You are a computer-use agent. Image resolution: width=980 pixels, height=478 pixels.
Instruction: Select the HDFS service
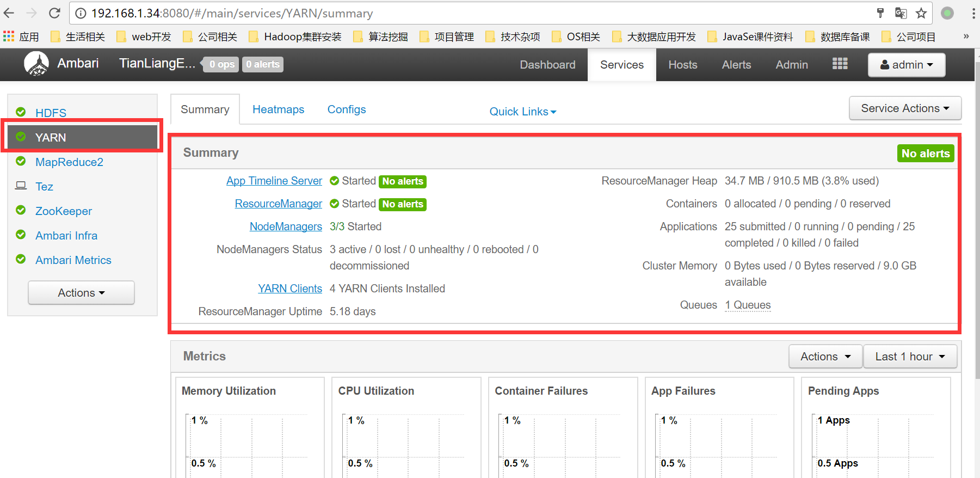[x=51, y=113]
